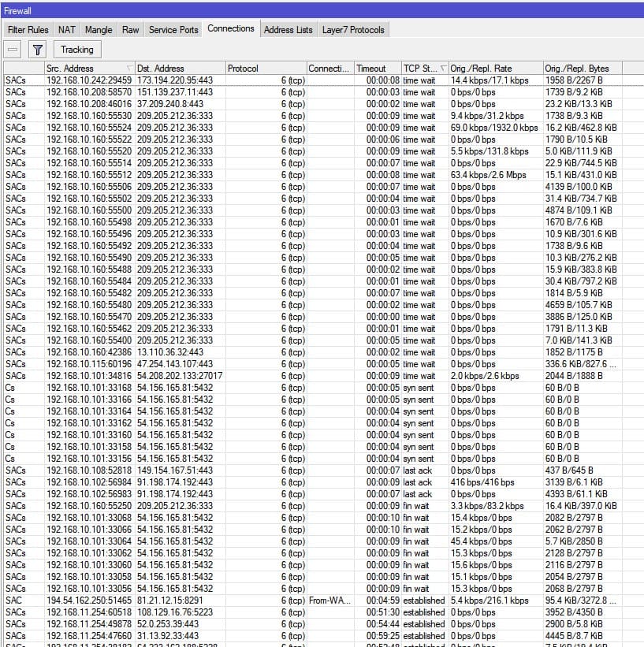Click destination 52.0.253.39:443
The width and height of the screenshot is (644, 647).
point(168,624)
